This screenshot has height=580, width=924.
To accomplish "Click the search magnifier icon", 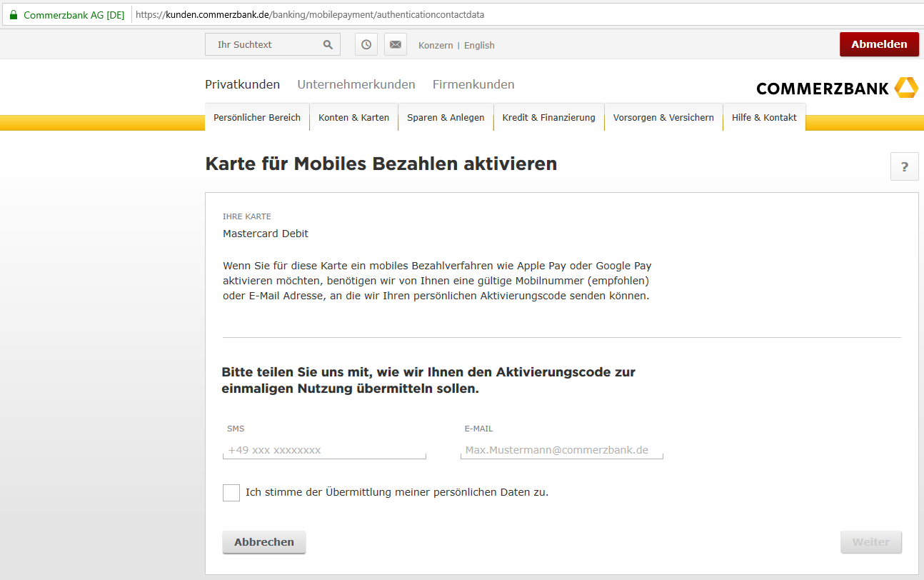I will coord(328,45).
